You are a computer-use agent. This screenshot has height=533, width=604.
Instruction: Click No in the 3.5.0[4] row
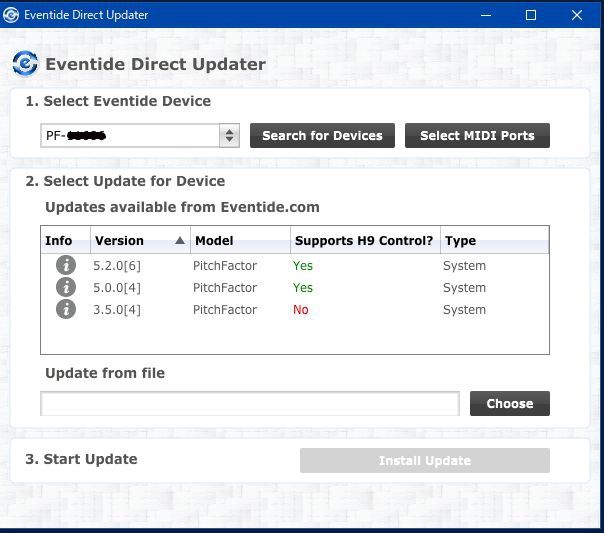(x=300, y=309)
